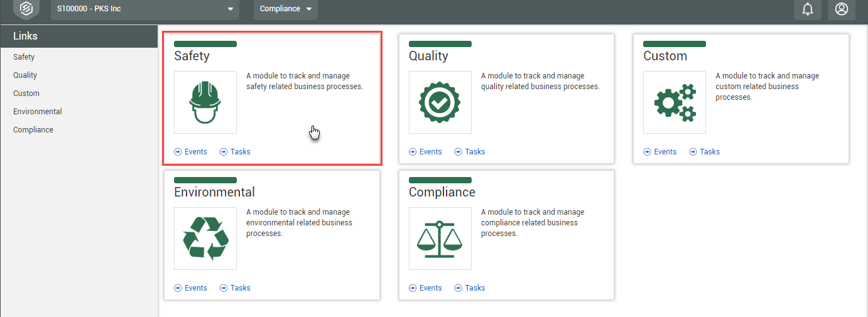Click the Compliance scales icon
The image size is (868, 317).
coord(440,239)
